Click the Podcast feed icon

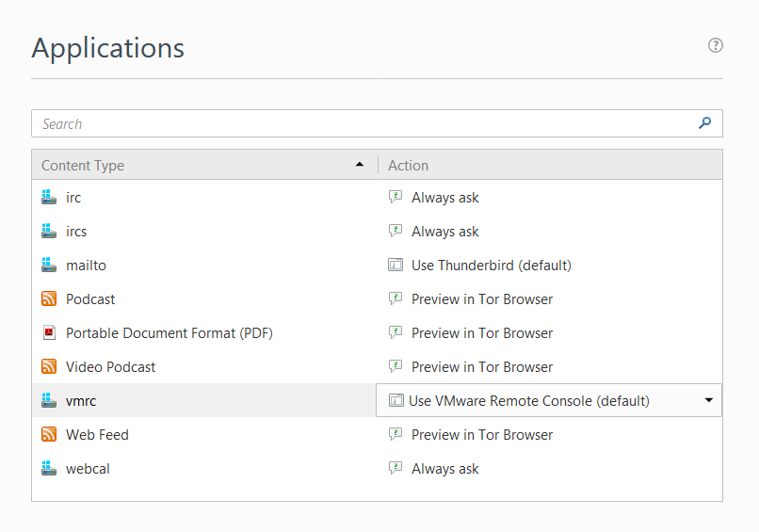(x=50, y=299)
